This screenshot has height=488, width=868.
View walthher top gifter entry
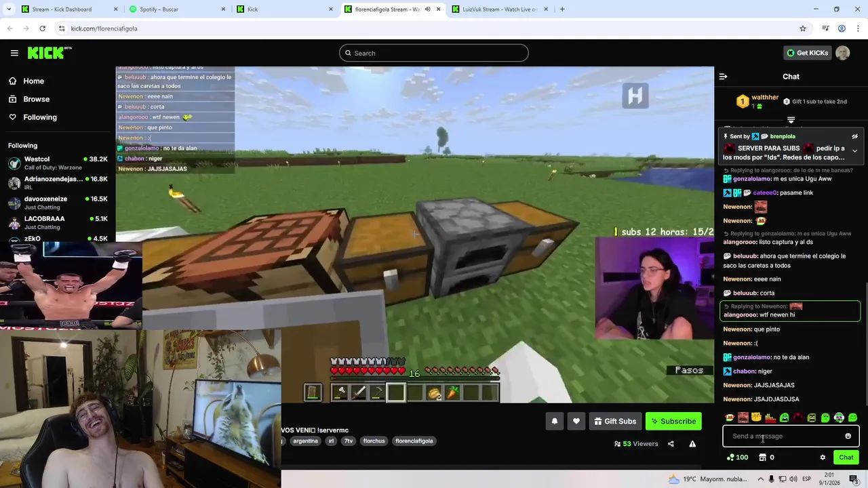point(758,102)
